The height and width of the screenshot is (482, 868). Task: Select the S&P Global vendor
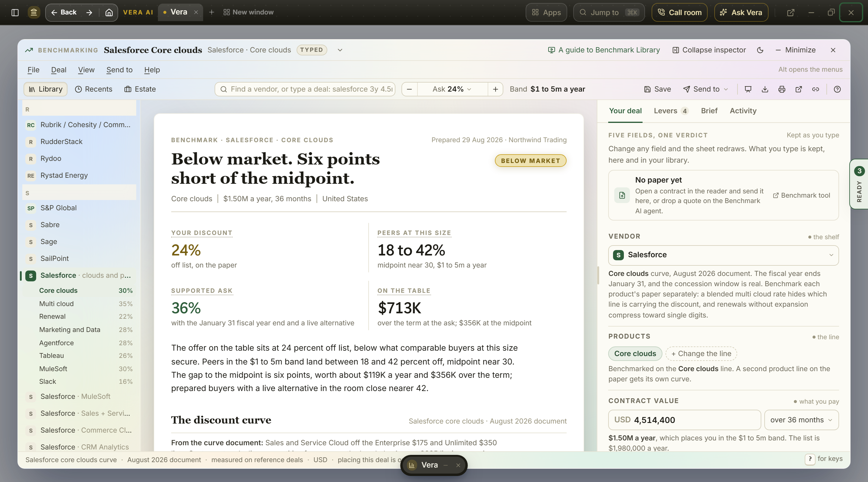click(x=79, y=208)
